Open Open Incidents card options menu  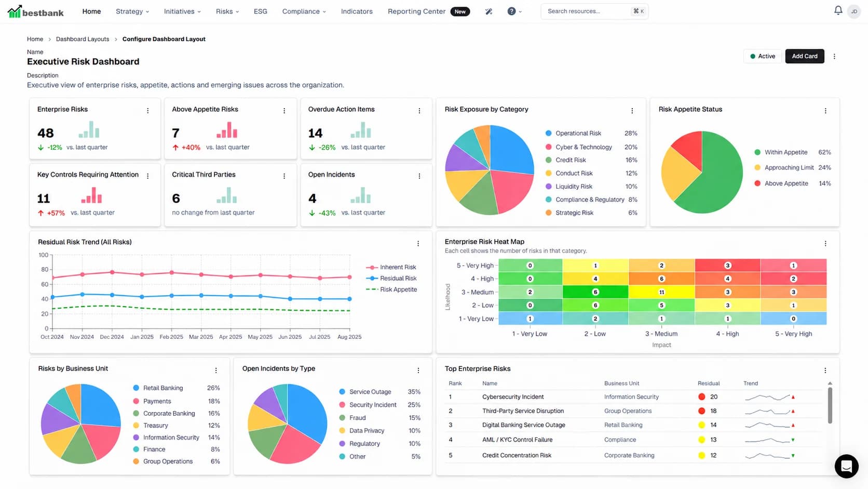(419, 176)
